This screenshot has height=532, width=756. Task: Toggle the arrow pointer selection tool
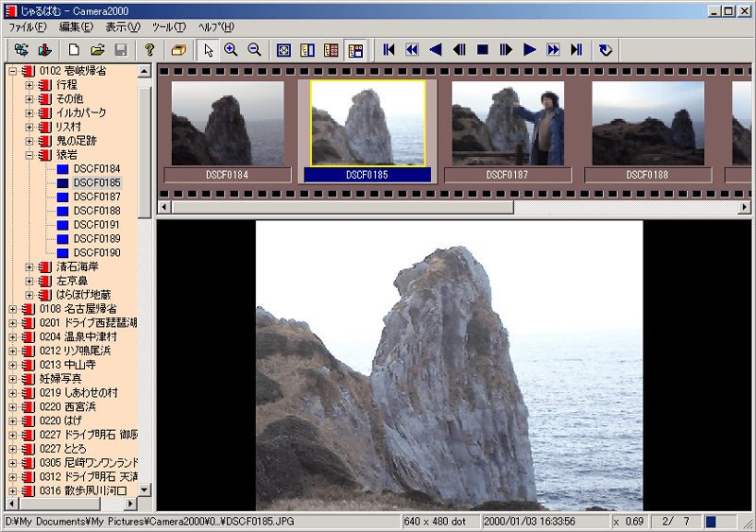click(x=208, y=50)
